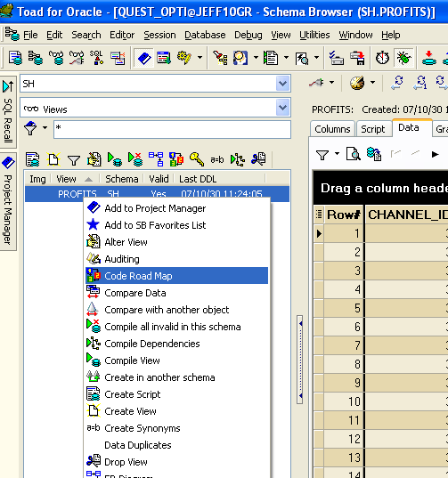Click the Code Road Map toolbar icon
The height and width of the screenshot is (478, 448).
[176, 159]
